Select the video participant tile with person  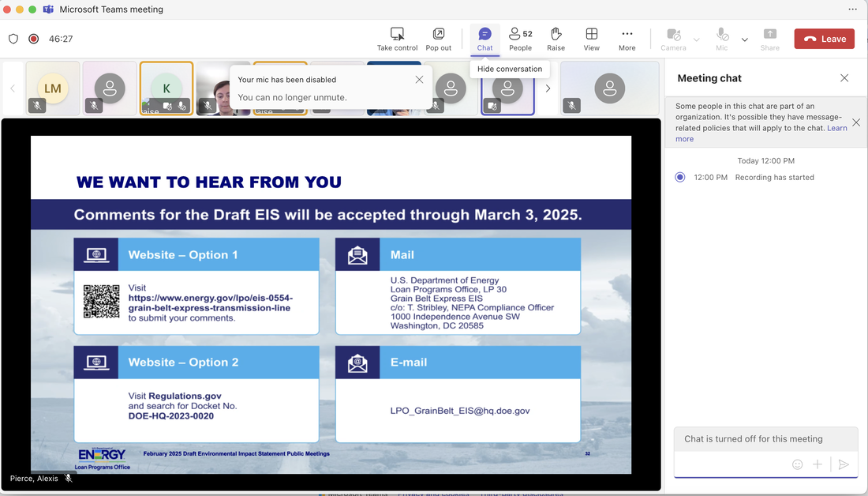pyautogui.click(x=223, y=88)
